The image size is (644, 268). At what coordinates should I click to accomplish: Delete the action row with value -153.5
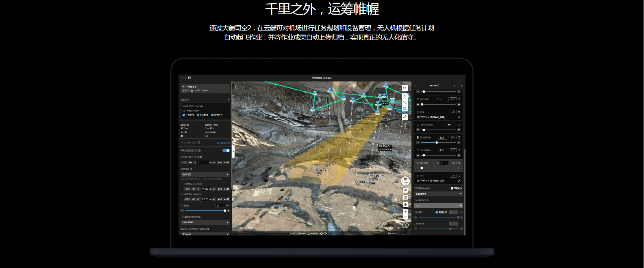coord(459,150)
